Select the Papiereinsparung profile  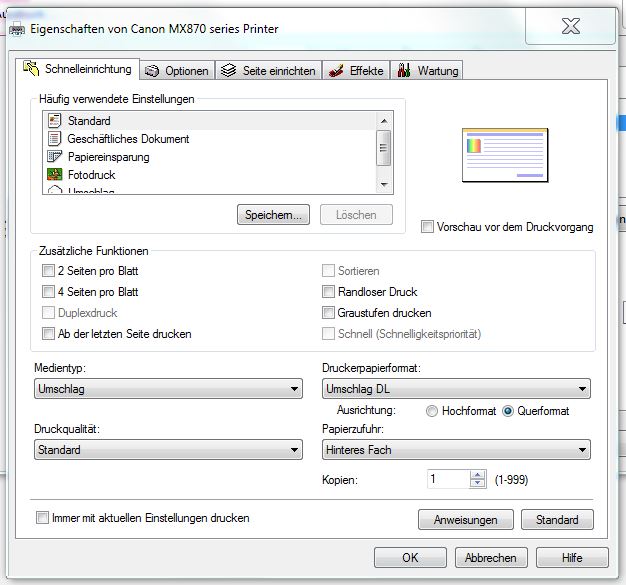[x=209, y=157]
